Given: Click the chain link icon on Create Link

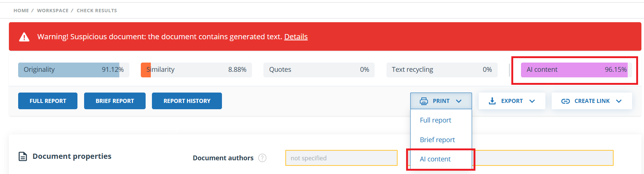Looking at the screenshot, I should click(x=565, y=101).
